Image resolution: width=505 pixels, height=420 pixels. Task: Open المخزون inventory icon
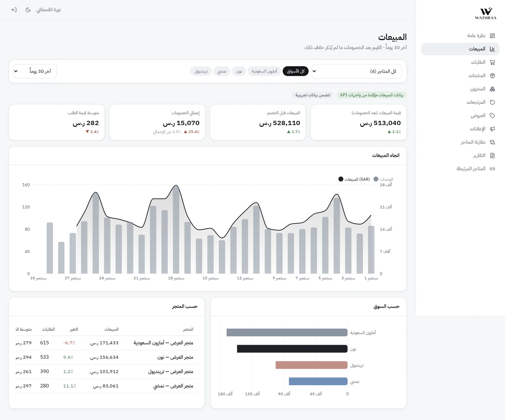(x=492, y=89)
